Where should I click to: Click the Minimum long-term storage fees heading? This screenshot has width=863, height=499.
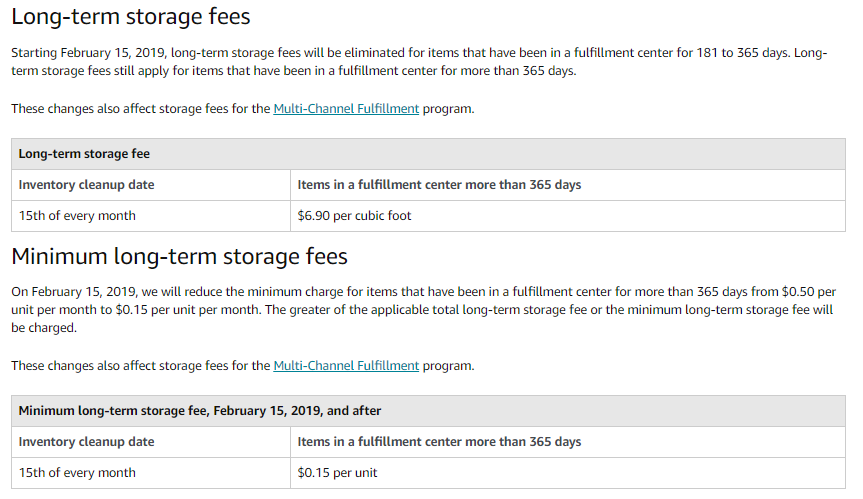pos(179,257)
